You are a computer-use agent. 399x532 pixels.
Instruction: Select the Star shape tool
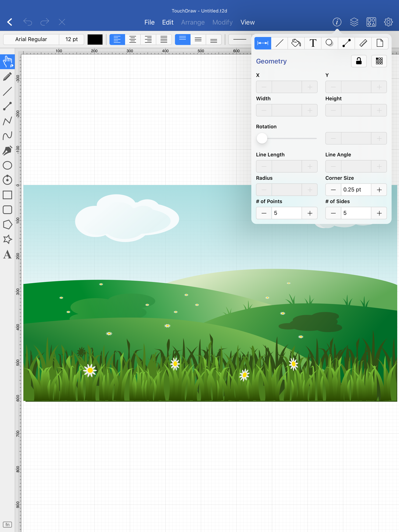click(x=7, y=239)
